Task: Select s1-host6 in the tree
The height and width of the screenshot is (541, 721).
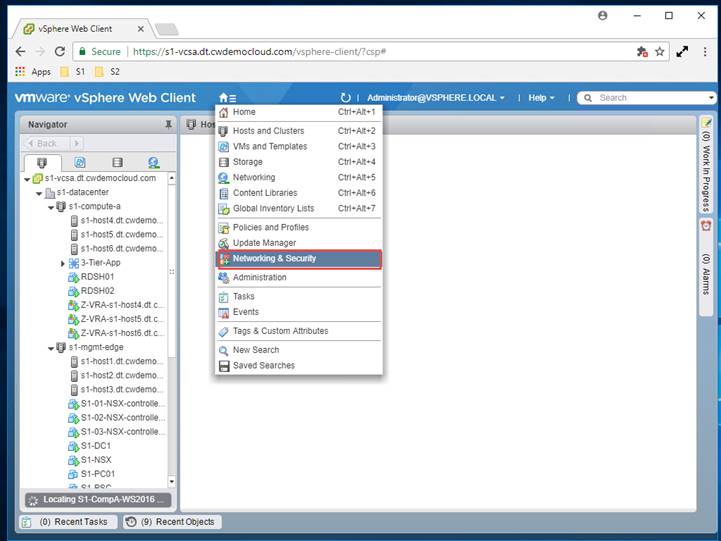Action: 117,249
